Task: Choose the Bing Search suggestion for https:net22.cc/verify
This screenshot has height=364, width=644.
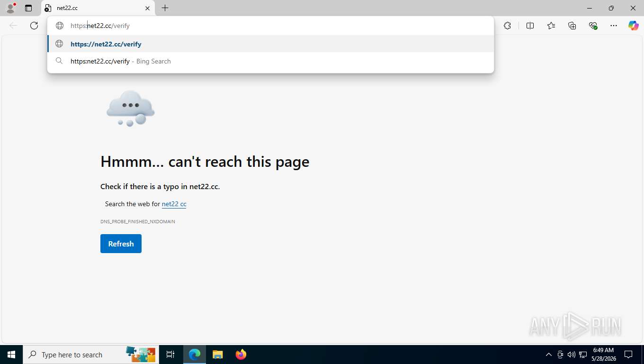Action: 270,61
